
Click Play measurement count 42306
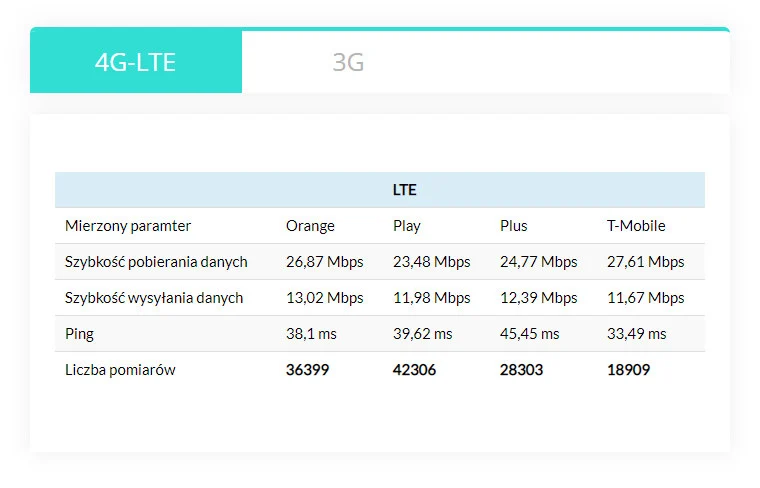pos(415,370)
